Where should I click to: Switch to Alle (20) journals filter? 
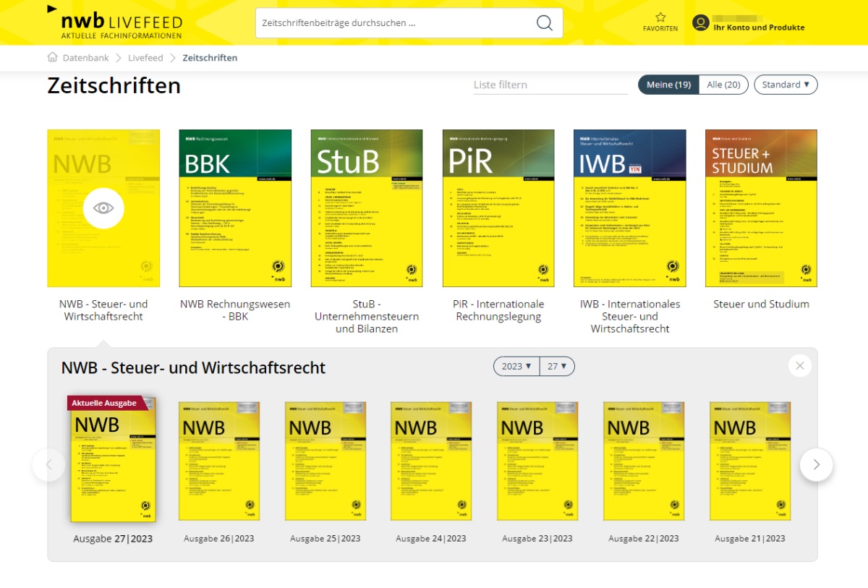click(x=723, y=85)
